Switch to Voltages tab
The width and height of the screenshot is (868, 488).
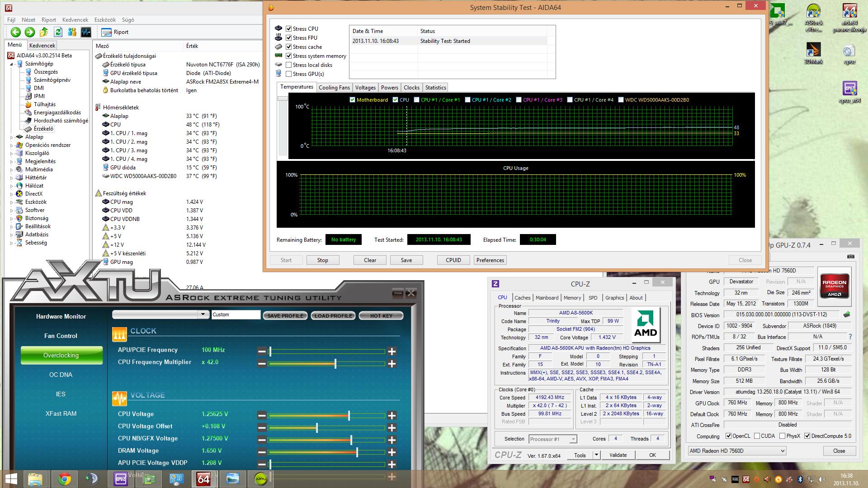click(x=365, y=88)
